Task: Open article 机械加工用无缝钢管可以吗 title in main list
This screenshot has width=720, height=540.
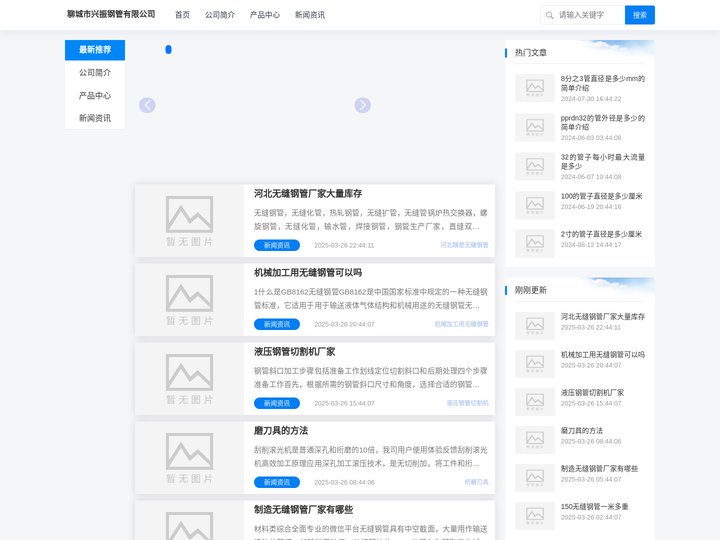Action: tap(308, 272)
